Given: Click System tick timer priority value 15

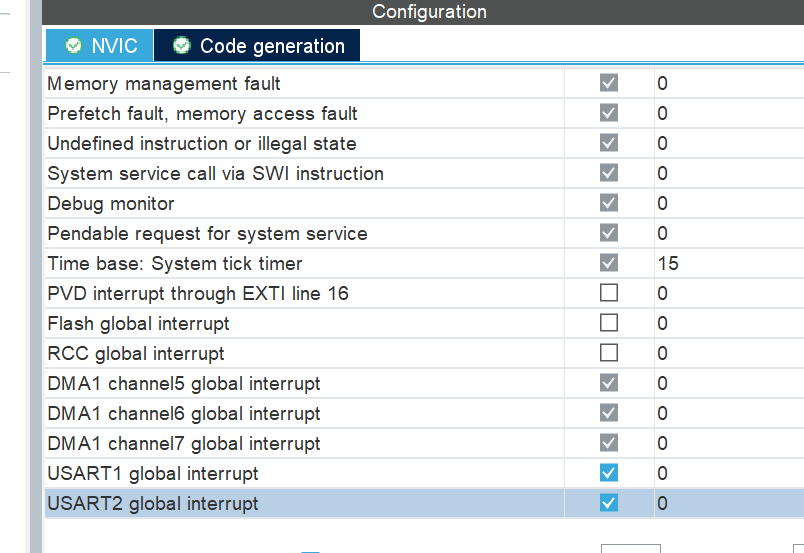Looking at the screenshot, I should click(x=668, y=264).
